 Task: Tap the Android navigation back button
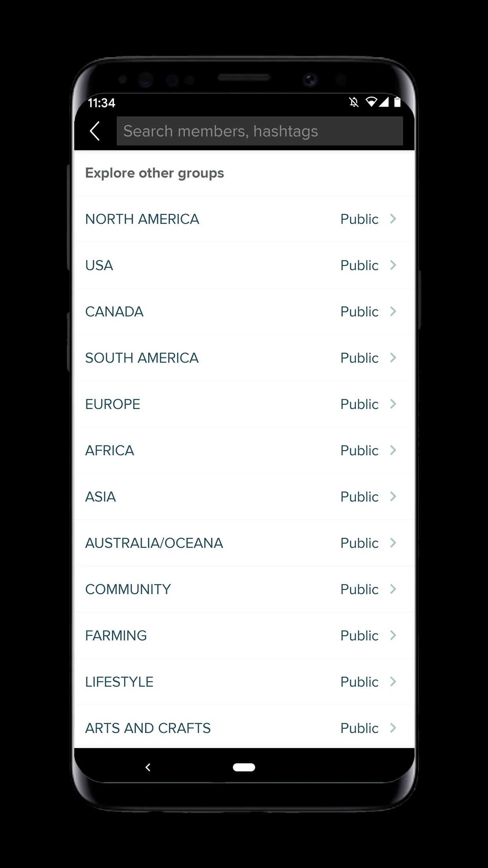148,767
